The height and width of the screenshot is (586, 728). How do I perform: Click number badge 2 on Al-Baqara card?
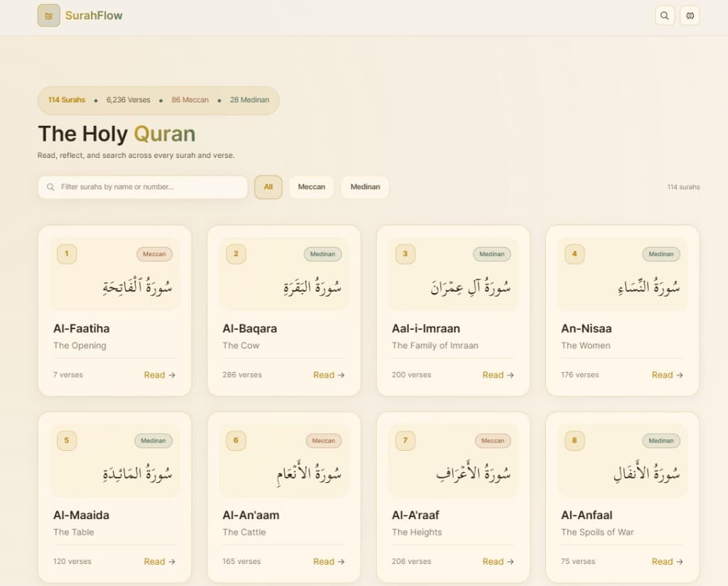point(236,254)
